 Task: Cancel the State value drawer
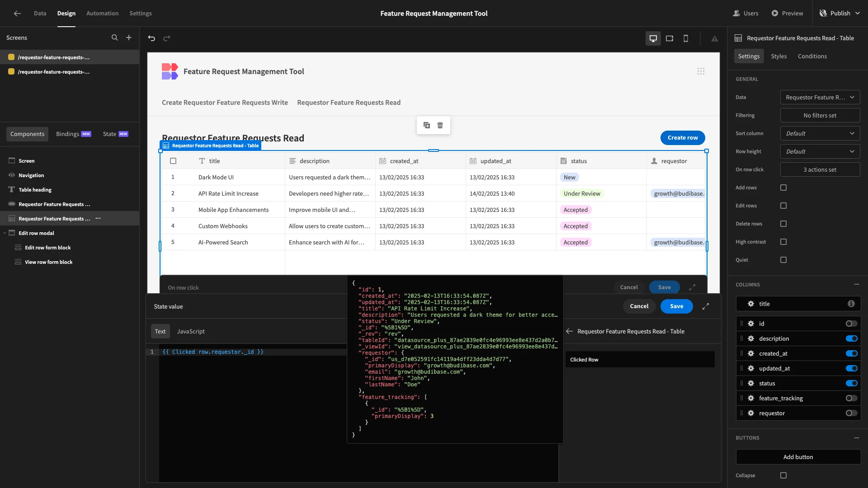pyautogui.click(x=639, y=306)
